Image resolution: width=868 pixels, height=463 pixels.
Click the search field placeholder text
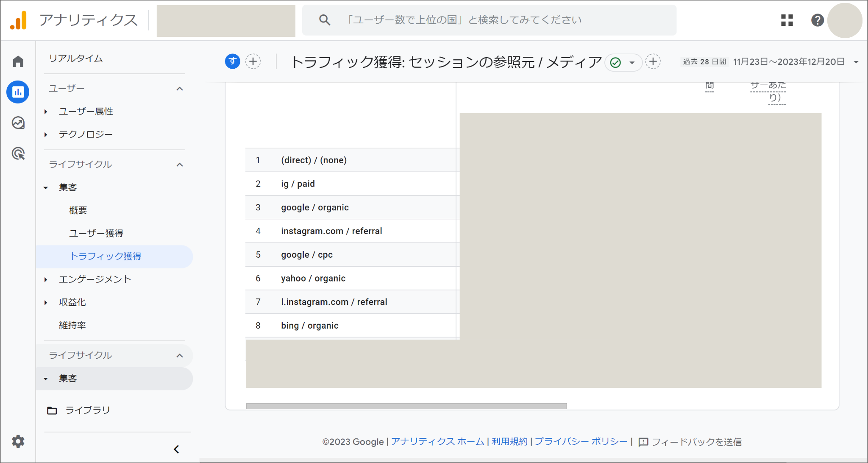point(464,20)
